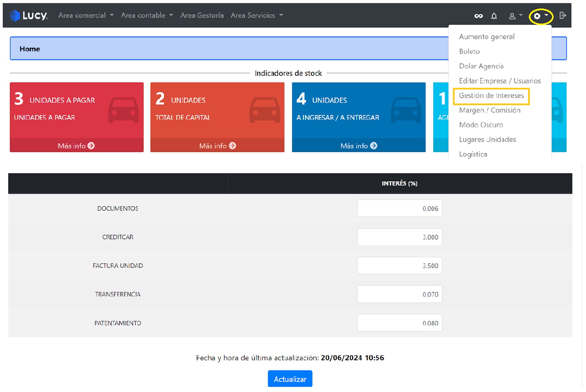
Task: Select Boleto in the settings menu
Action: (469, 51)
